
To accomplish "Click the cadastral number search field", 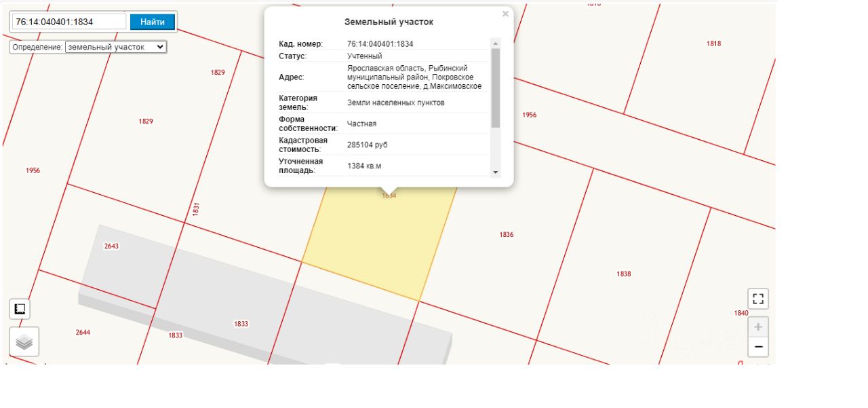I will [x=68, y=22].
